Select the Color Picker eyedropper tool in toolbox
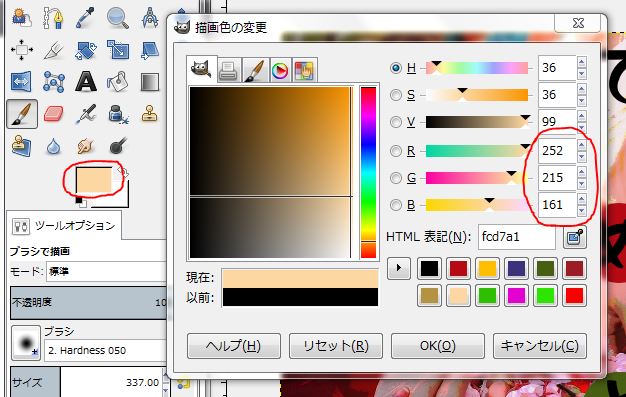 (x=85, y=18)
